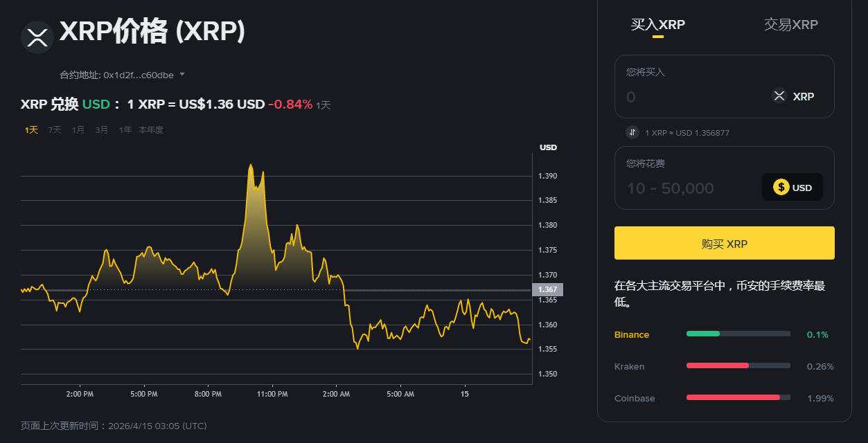
Task: Click the 1.99% Coinbase fee value
Action: pyautogui.click(x=820, y=398)
